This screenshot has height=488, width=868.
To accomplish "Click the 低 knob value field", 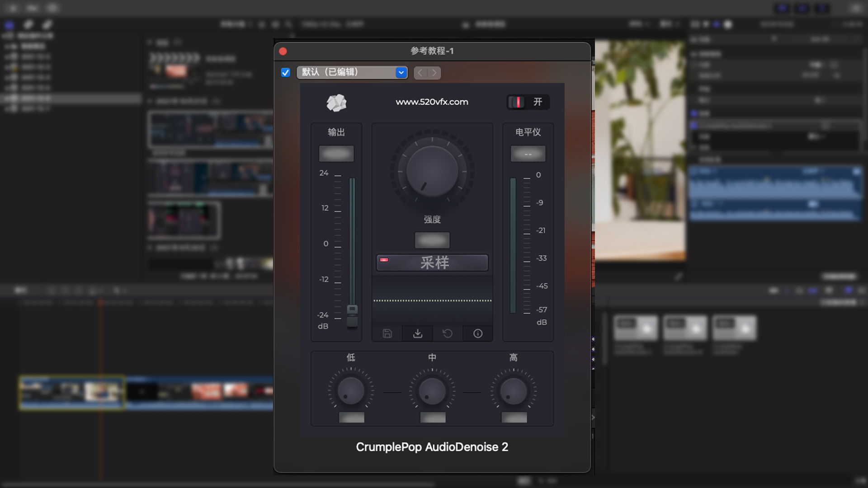I will 351,418.
